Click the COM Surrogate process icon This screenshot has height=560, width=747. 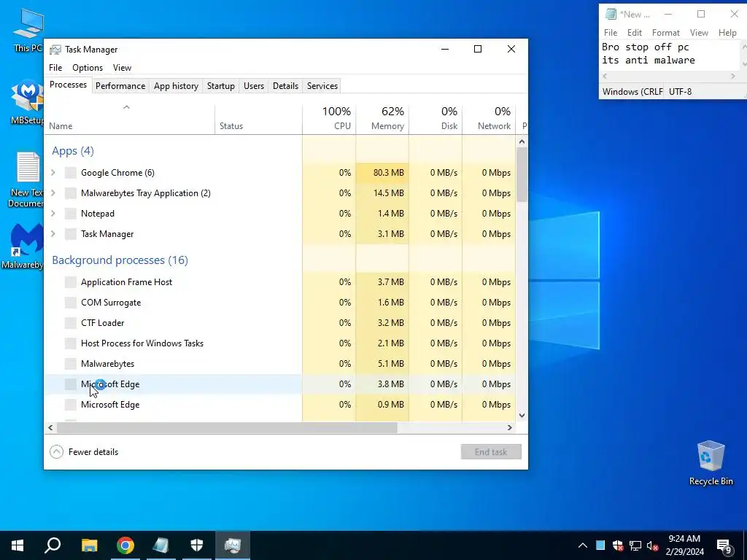pos(71,303)
